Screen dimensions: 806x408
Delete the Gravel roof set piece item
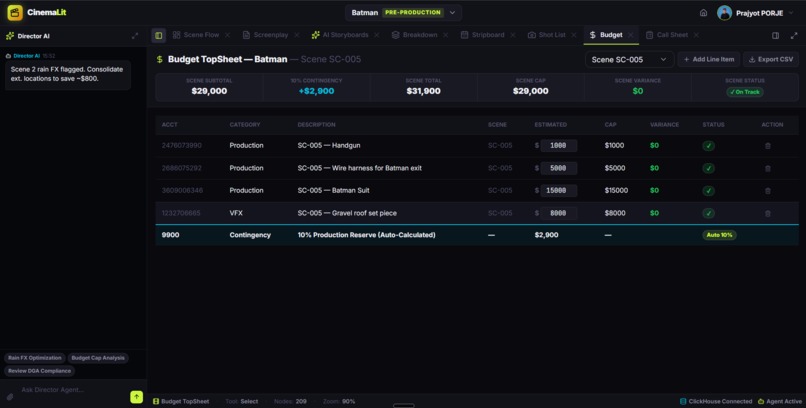coord(767,213)
